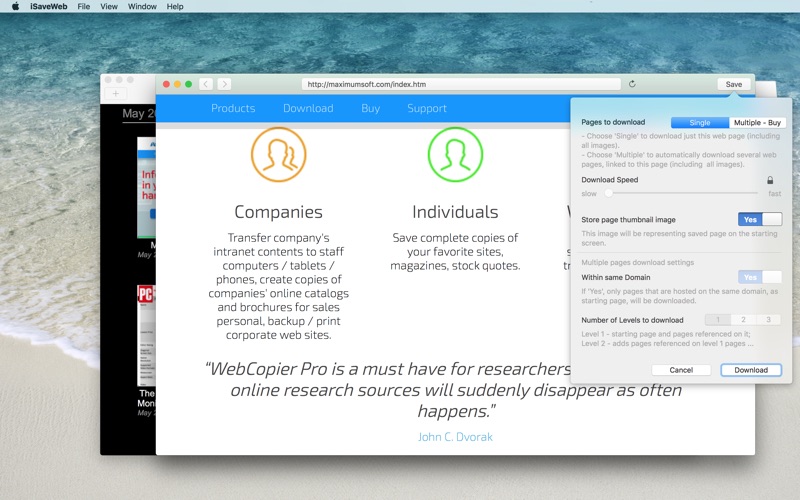
Task: Open the View menu
Action: pyautogui.click(x=109, y=6)
